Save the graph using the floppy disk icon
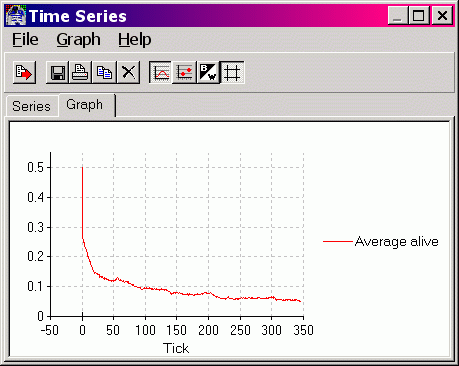 pos(57,72)
